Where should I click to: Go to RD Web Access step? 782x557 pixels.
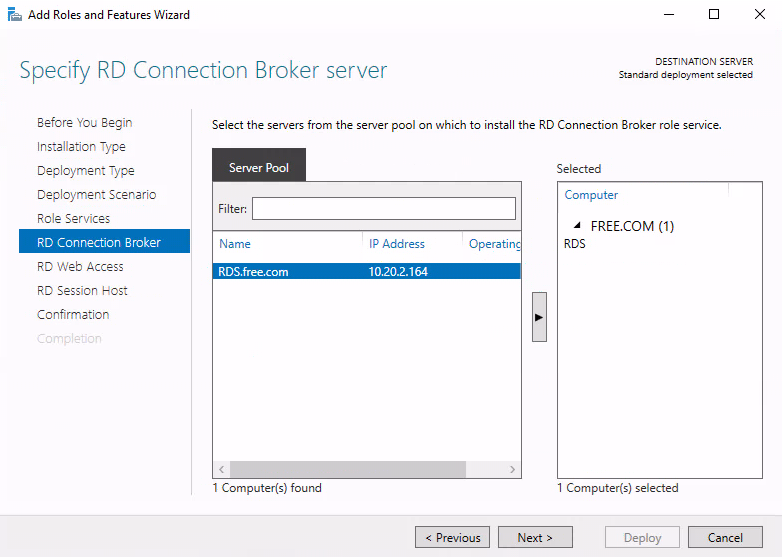pos(80,266)
